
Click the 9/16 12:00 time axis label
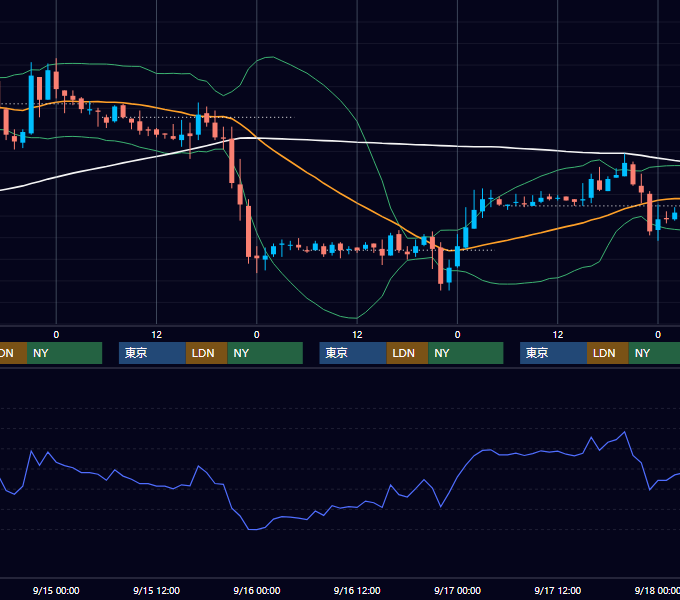pyautogui.click(x=357, y=590)
